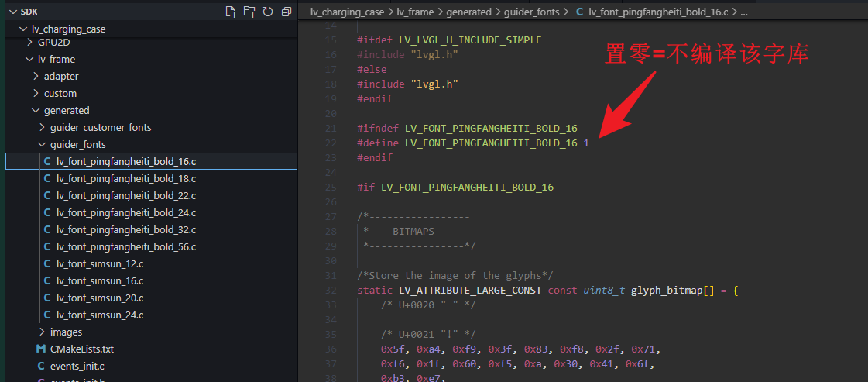The width and height of the screenshot is (868, 382).
Task: Click the BITMAPS comment text
Action: 413,232
